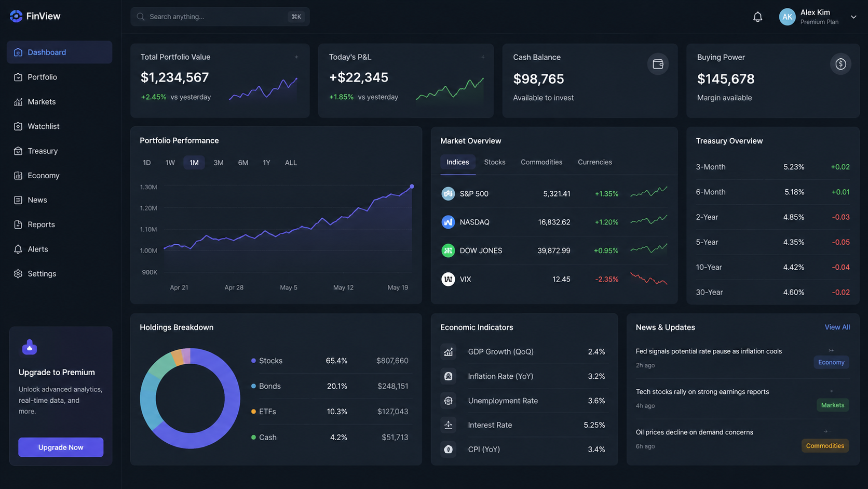This screenshot has height=489, width=868.
Task: Open the Dashboard menu item
Action: [x=59, y=52]
